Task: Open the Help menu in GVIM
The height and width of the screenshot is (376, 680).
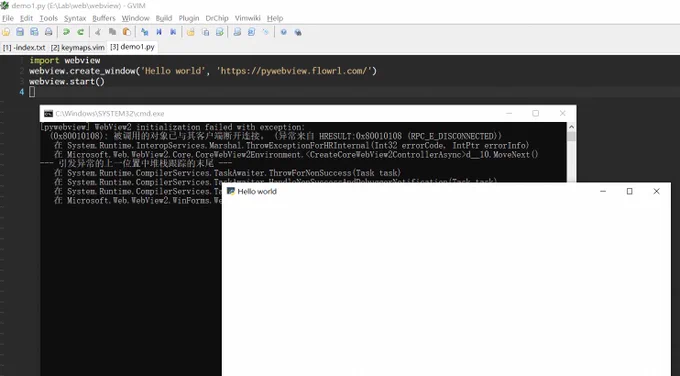Action: (x=275, y=18)
